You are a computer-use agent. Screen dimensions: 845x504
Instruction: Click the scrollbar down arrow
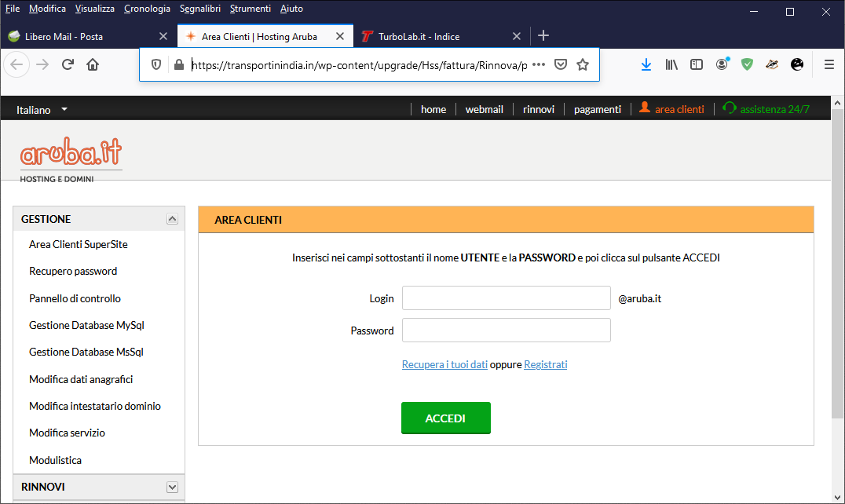837,498
